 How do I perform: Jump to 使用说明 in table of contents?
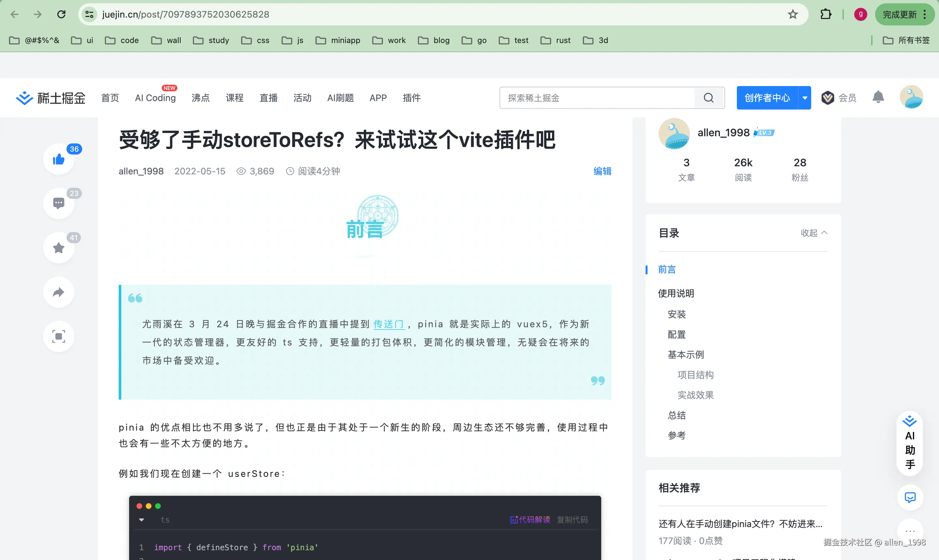point(676,293)
